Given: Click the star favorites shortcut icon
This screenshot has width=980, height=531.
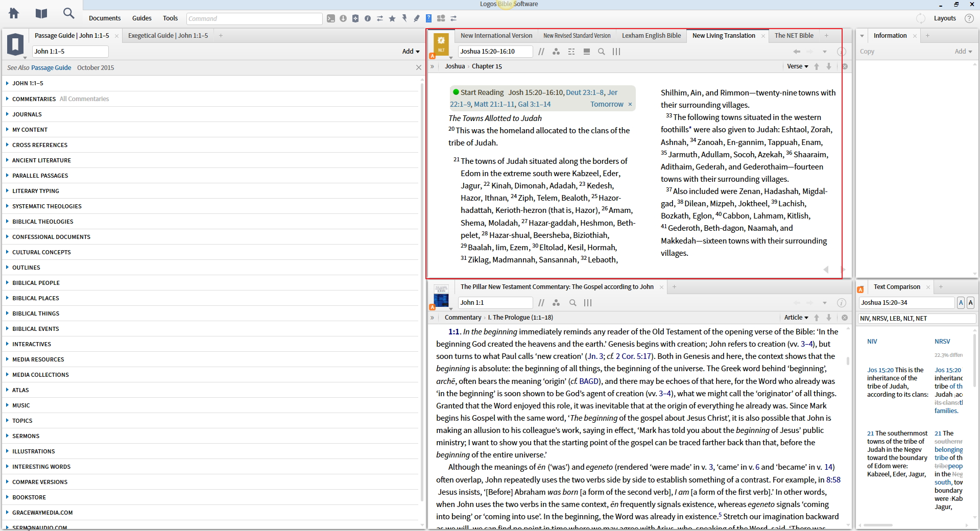Looking at the screenshot, I should click(x=392, y=18).
